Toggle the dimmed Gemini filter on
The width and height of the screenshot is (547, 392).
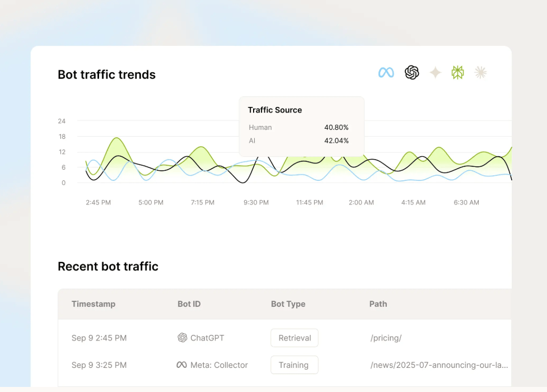(x=435, y=72)
